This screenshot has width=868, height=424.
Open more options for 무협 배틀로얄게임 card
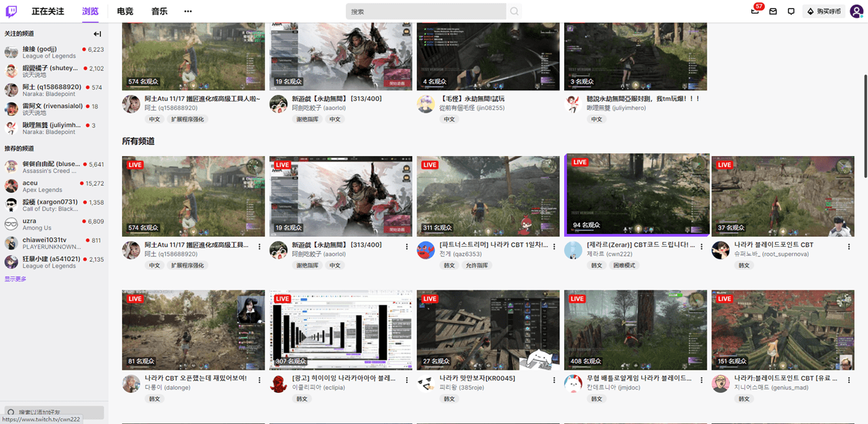point(702,380)
